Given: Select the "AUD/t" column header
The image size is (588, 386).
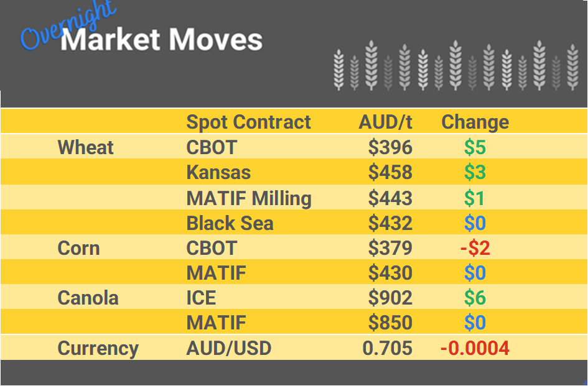Looking at the screenshot, I should [x=385, y=122].
